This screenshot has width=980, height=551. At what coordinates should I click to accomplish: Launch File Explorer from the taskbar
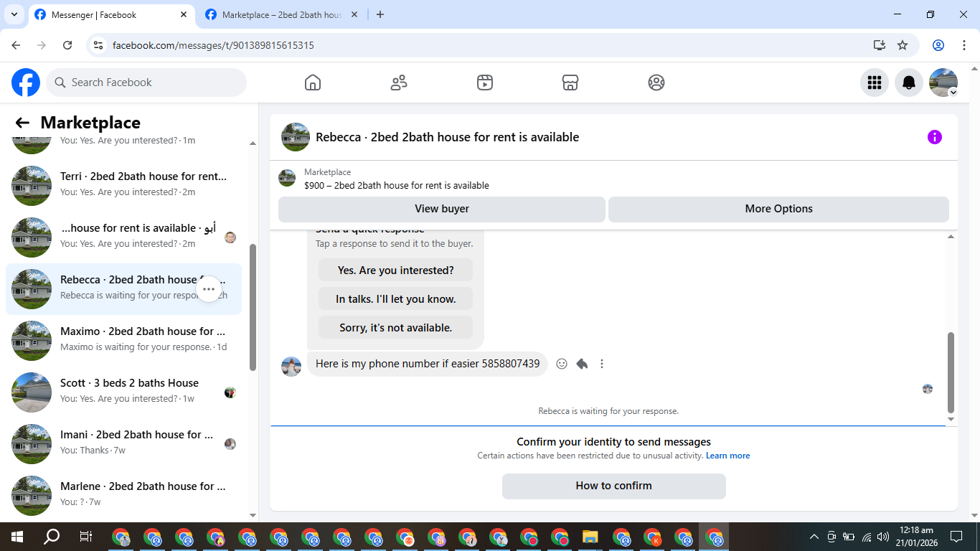pos(590,537)
